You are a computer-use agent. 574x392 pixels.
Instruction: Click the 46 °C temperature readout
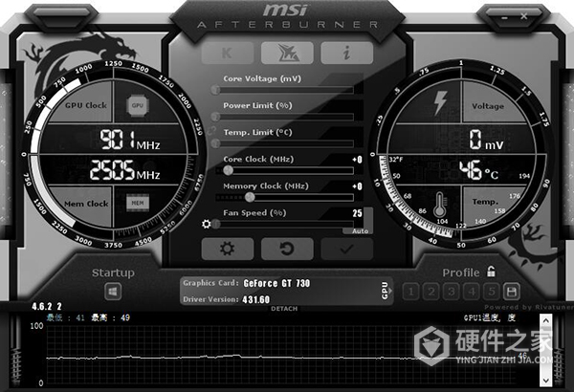(479, 170)
